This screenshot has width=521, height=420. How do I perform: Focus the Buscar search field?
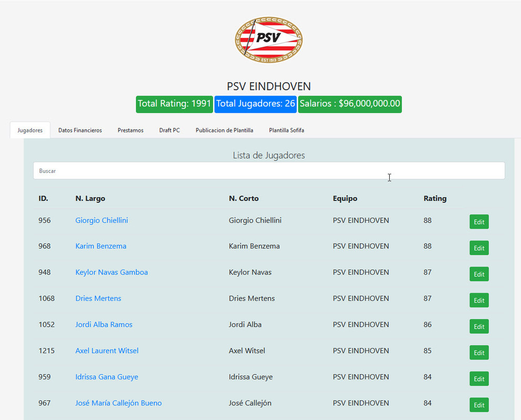point(269,171)
